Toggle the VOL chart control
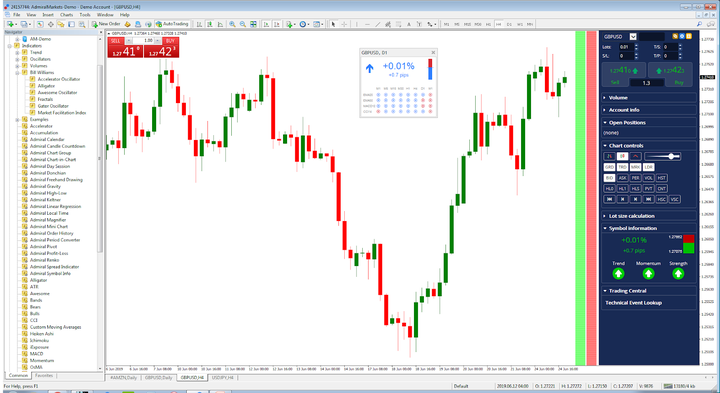The width and height of the screenshot is (720, 393). 648,178
